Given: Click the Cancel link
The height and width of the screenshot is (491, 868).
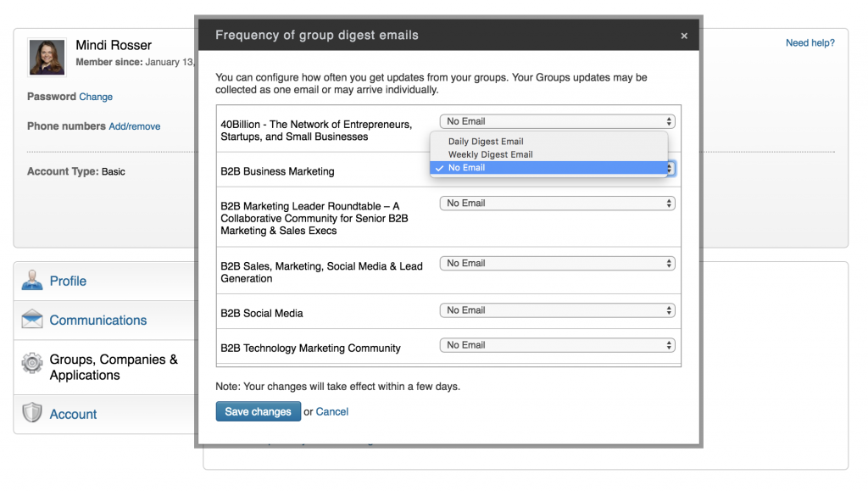Looking at the screenshot, I should pyautogui.click(x=331, y=411).
